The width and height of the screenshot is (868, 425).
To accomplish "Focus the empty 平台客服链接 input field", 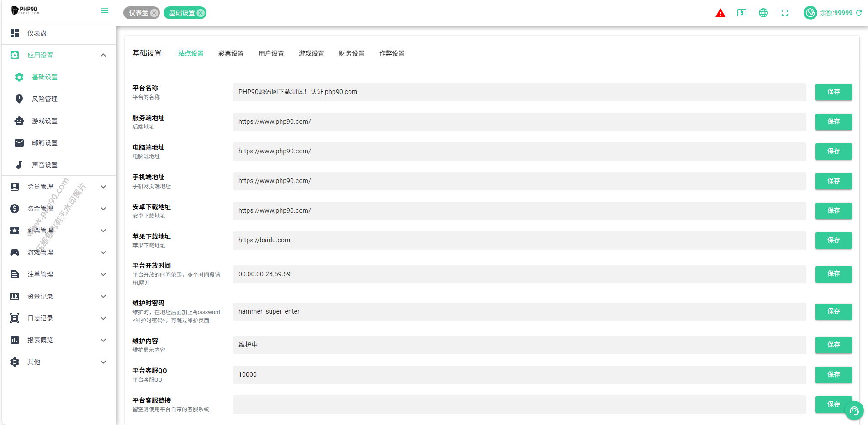I will click(519, 404).
